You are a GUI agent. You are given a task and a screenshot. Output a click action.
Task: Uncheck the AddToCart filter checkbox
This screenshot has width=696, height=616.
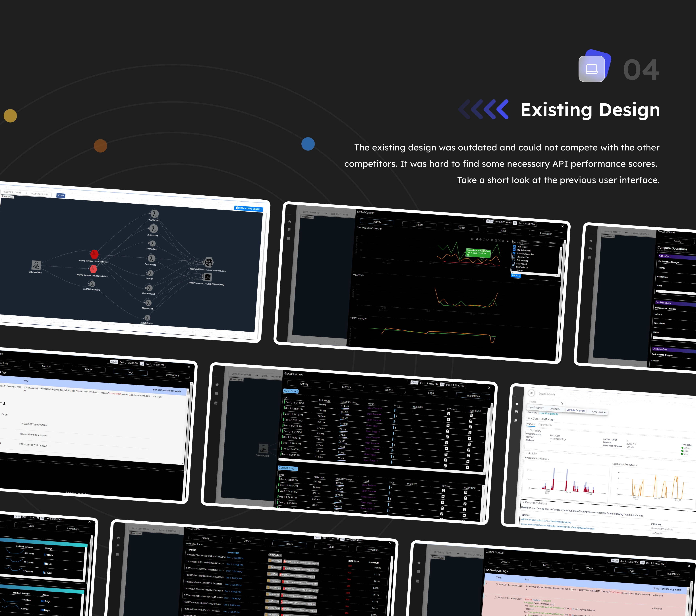point(515,246)
